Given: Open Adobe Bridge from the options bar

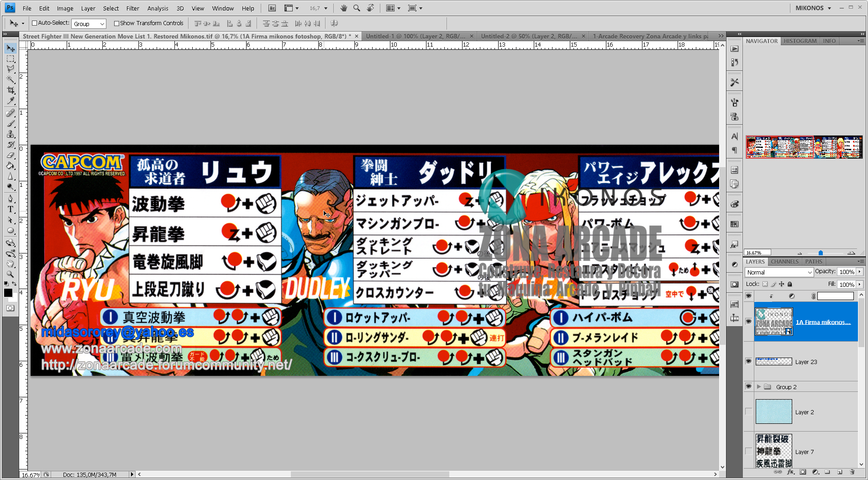Looking at the screenshot, I should [271, 8].
